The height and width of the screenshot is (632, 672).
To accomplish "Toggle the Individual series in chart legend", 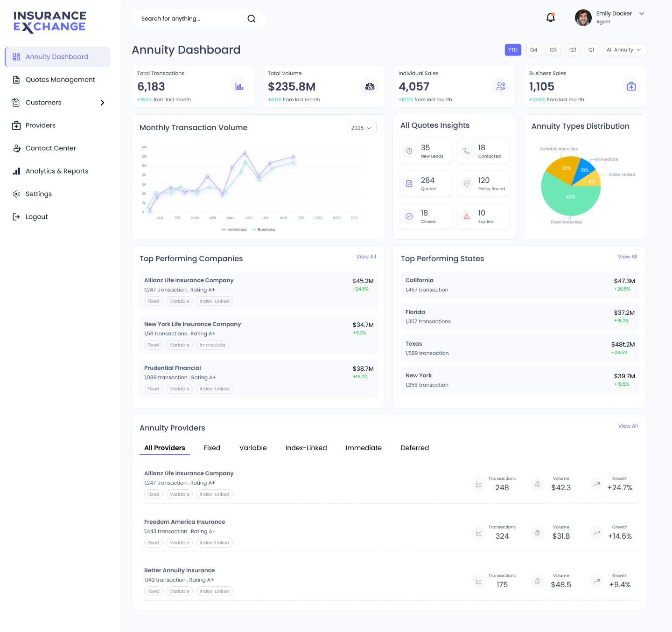I will click(234, 229).
